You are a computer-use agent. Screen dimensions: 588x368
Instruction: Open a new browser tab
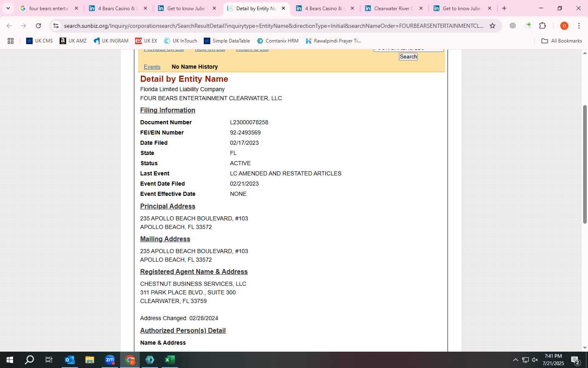504,8
